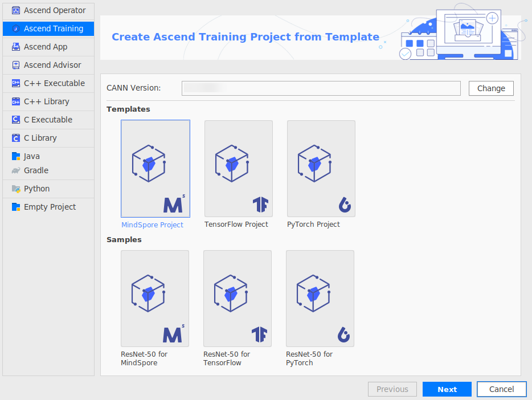
Task: Select the TensorFlow Project template card
Action: click(239, 169)
